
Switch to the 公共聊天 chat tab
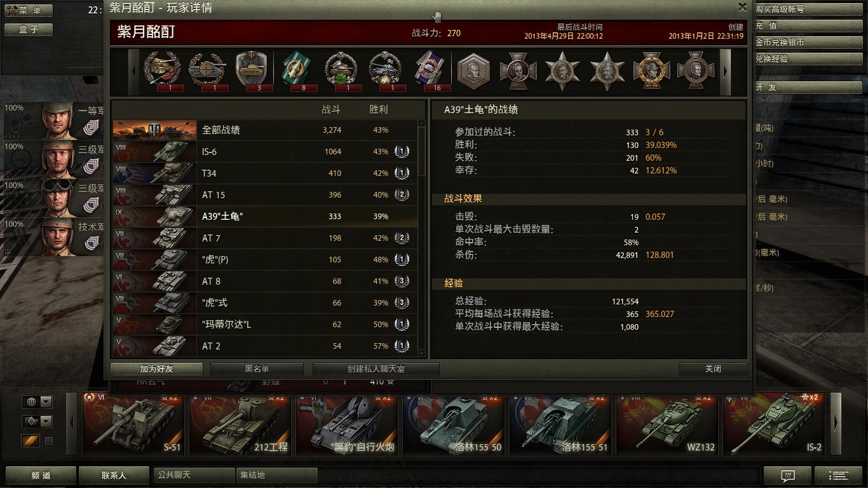(194, 475)
